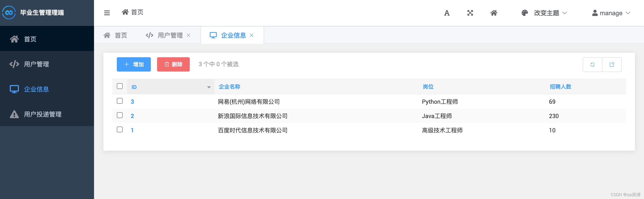The height and width of the screenshot is (199, 644).
Task: Toggle fullscreen with the expand-arrows icon
Action: pos(470,13)
